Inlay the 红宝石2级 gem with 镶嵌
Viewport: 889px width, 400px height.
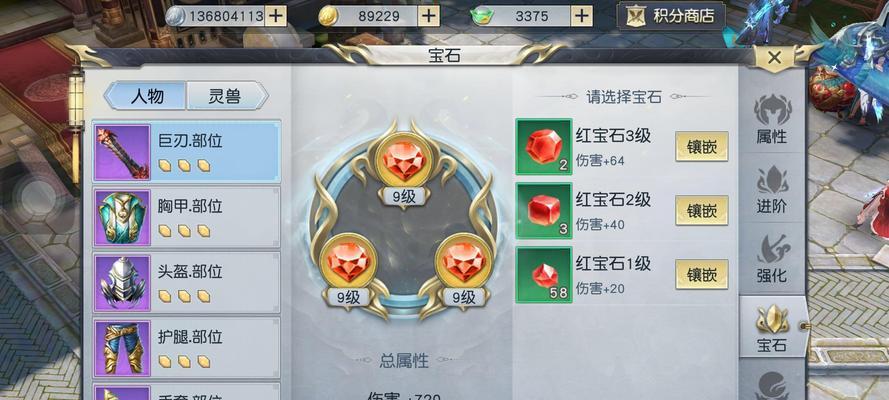[702, 210]
